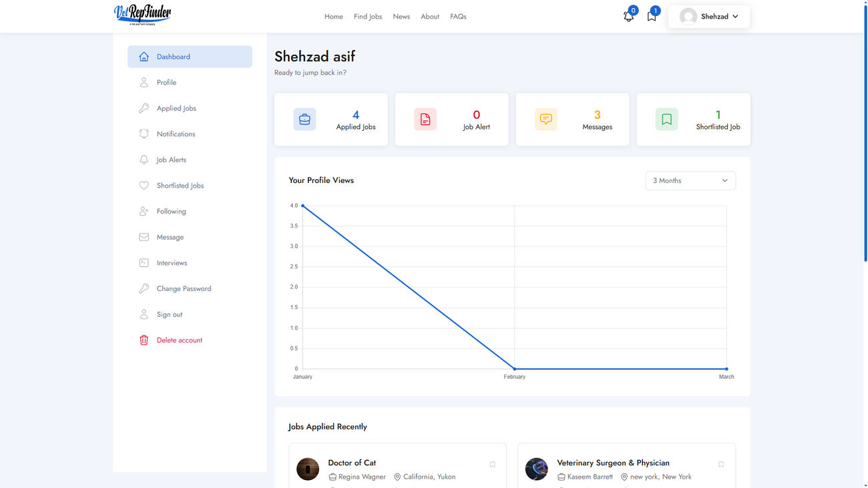
Task: Click the bookmark icon on Shortlisted Job card
Action: (666, 119)
